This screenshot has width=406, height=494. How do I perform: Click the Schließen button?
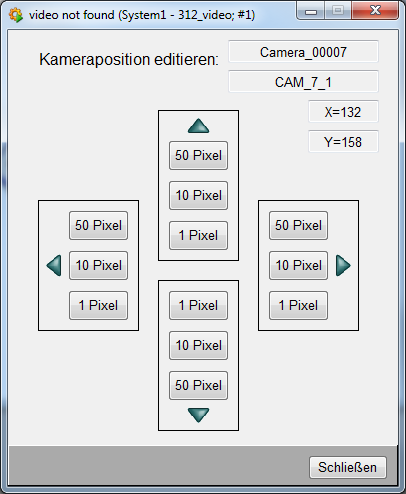(x=348, y=467)
